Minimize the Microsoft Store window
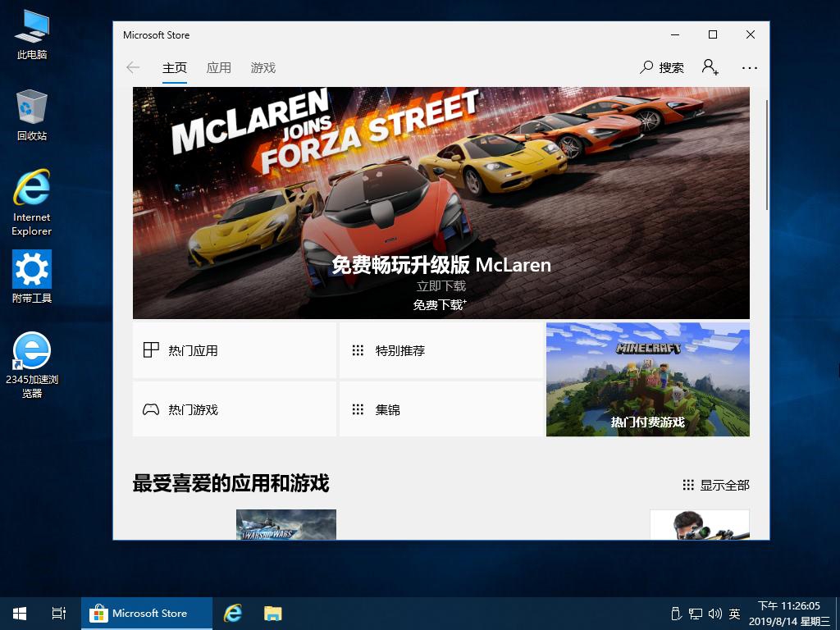The width and height of the screenshot is (840, 630). [x=675, y=34]
